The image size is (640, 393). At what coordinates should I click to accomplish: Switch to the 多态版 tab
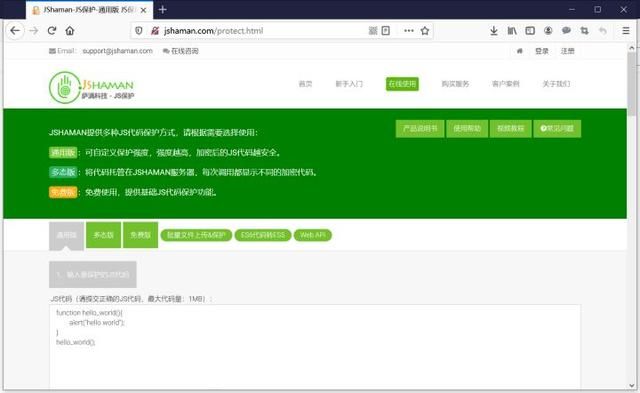pos(103,235)
